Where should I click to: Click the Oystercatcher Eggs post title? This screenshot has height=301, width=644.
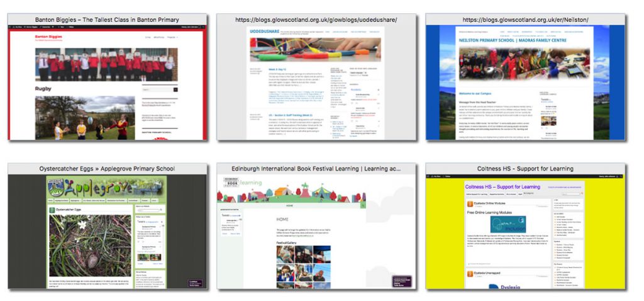(70, 210)
